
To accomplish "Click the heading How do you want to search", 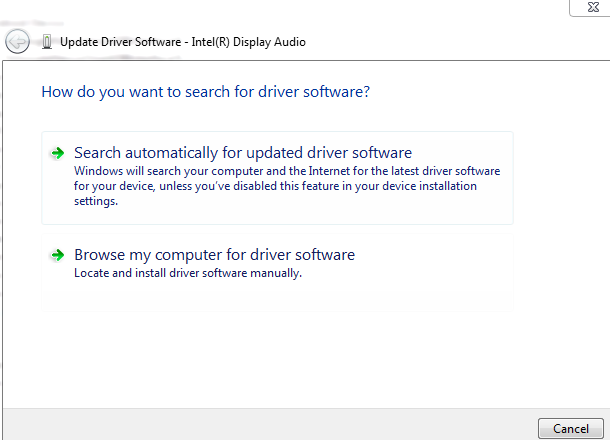I will (205, 92).
